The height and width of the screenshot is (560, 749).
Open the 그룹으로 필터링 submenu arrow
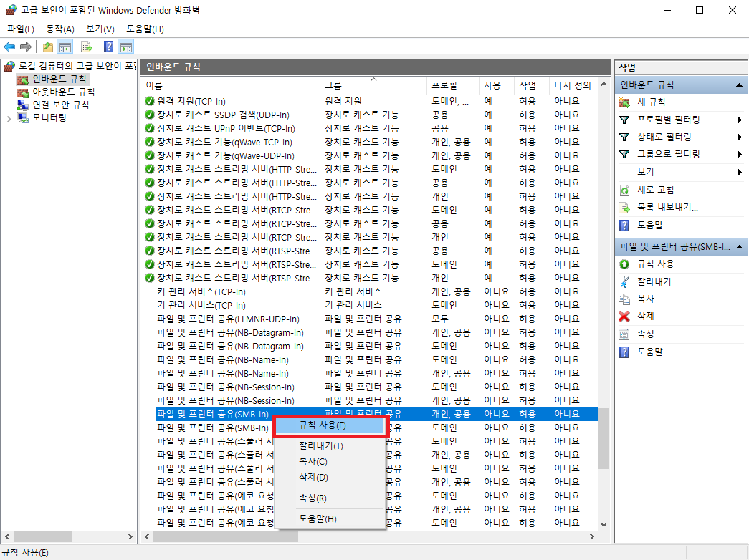click(x=740, y=154)
